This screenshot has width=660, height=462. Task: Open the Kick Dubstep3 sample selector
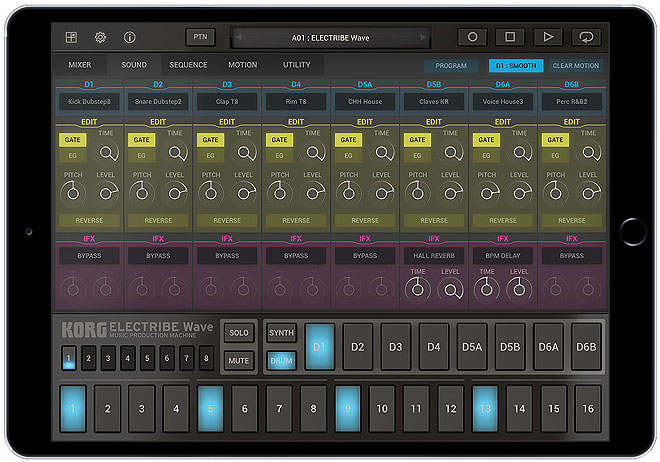(89, 102)
